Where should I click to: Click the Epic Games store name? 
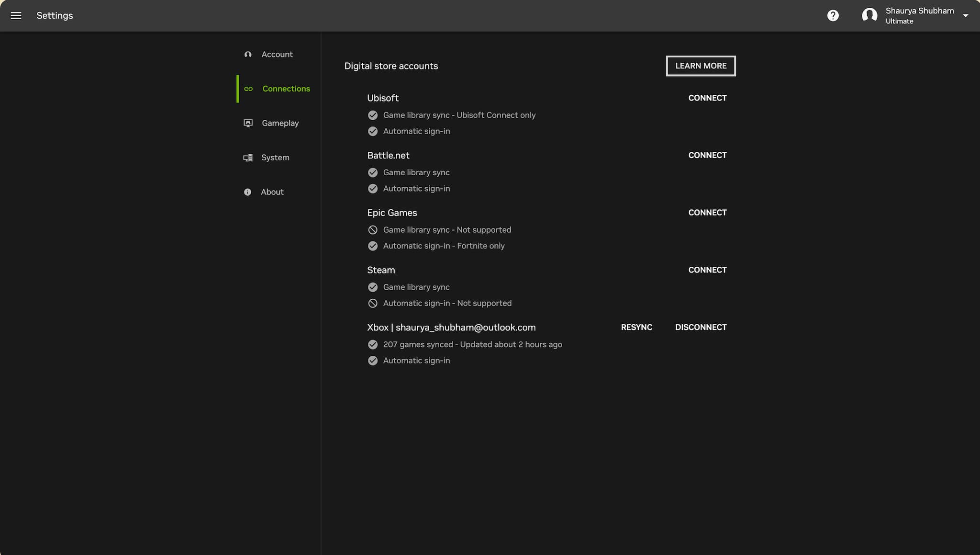coord(392,213)
